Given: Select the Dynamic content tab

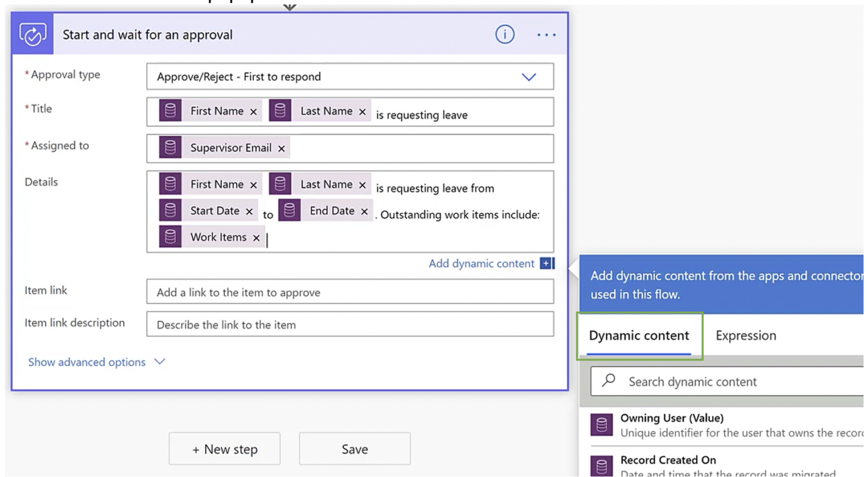Looking at the screenshot, I should 639,335.
